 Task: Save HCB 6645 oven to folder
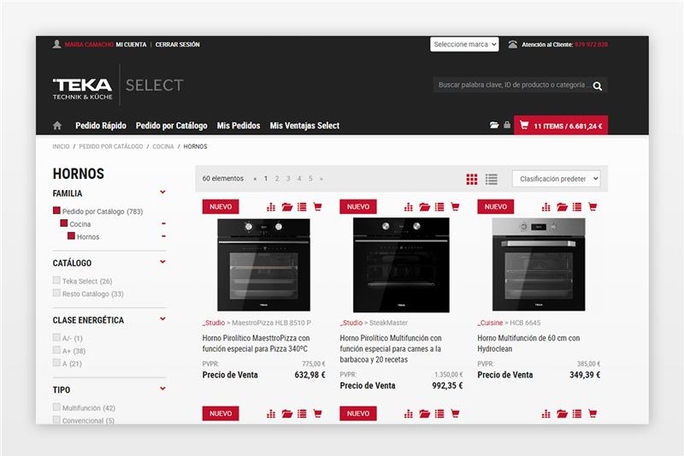tap(562, 207)
